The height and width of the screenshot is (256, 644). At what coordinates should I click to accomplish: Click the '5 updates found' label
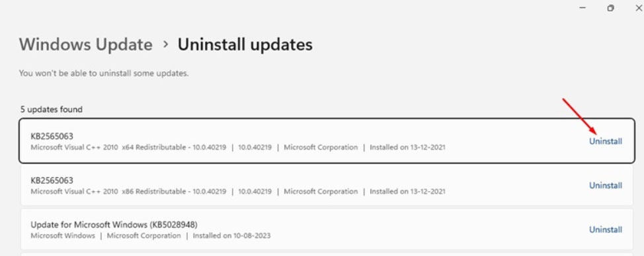point(52,109)
